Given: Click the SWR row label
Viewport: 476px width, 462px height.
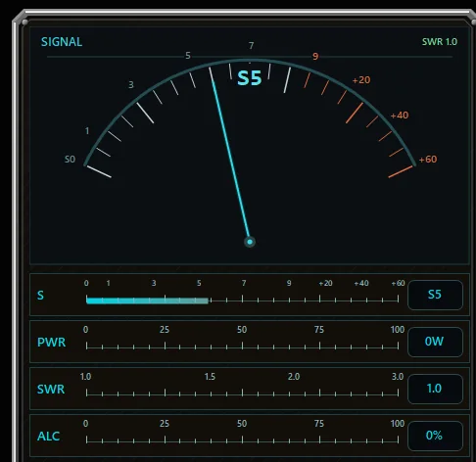Looking at the screenshot, I should (51, 390).
